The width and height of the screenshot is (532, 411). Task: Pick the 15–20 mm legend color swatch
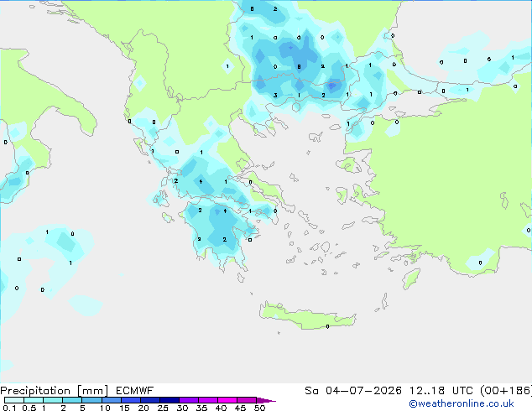point(131,400)
